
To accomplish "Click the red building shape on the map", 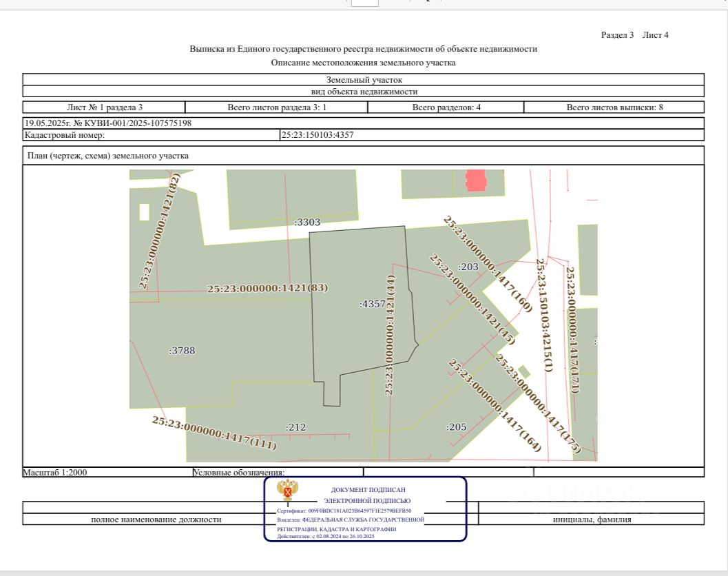I will 476,181.
